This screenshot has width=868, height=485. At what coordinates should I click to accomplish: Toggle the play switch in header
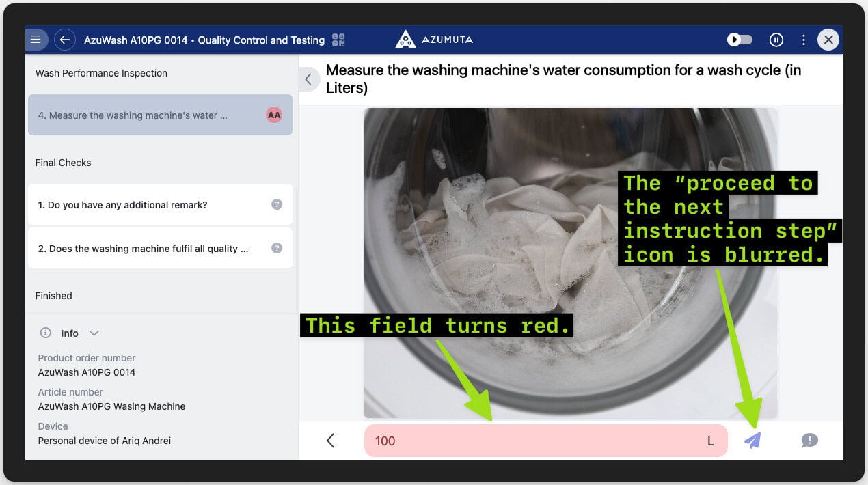point(740,40)
